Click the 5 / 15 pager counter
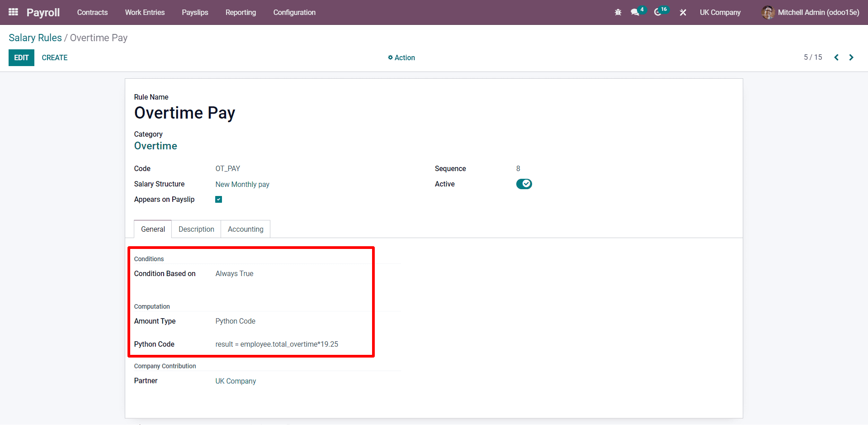The image size is (868, 425). click(x=813, y=57)
